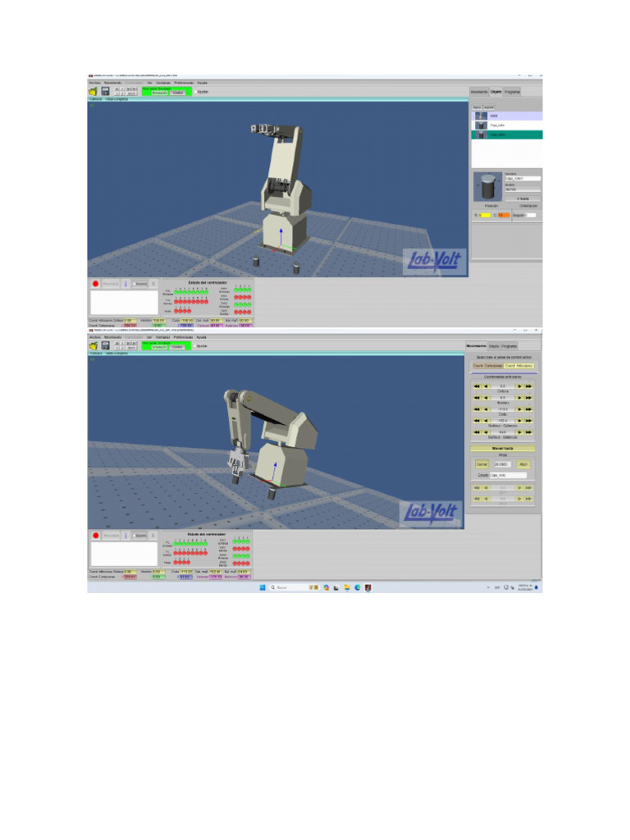Select Control mode in Objetos-panel window
Screen dimensions: 630x840
coord(178,93)
